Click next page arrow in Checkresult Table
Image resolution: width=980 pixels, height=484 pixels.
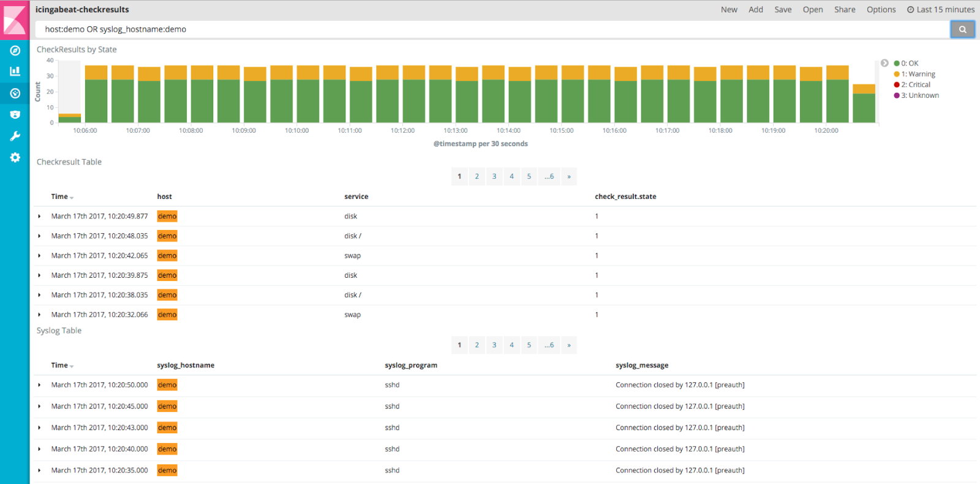coord(569,176)
